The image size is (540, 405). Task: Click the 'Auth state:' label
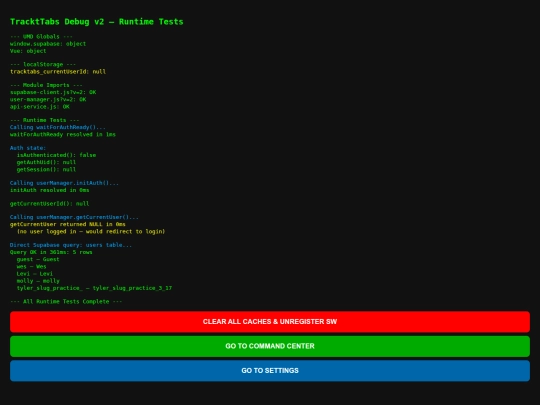pos(28,148)
